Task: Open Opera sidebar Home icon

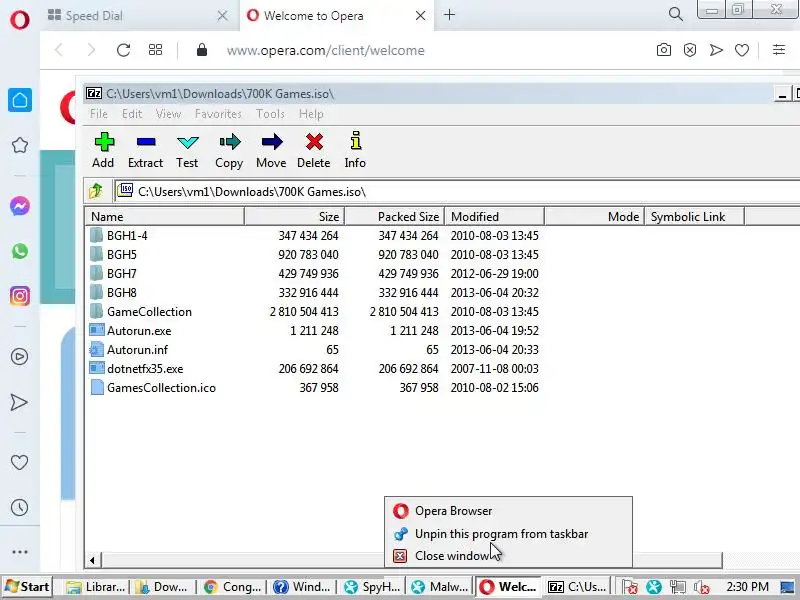Action: (20, 100)
